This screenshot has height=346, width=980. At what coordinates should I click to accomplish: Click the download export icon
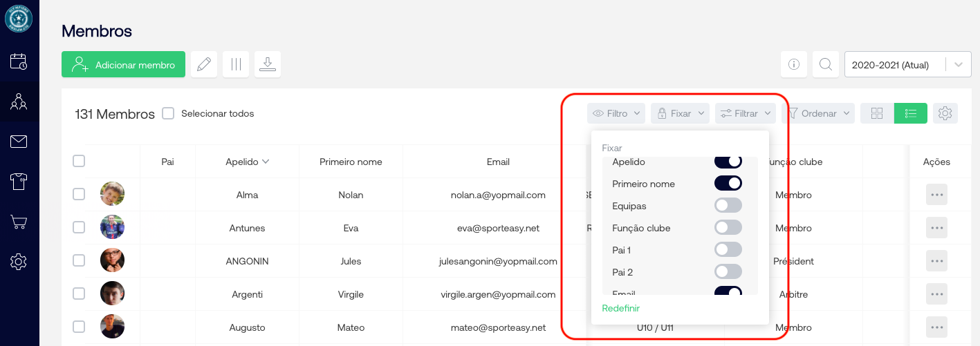click(x=268, y=64)
